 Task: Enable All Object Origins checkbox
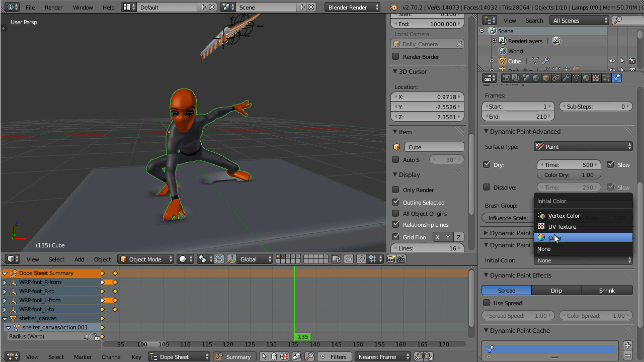tap(395, 213)
